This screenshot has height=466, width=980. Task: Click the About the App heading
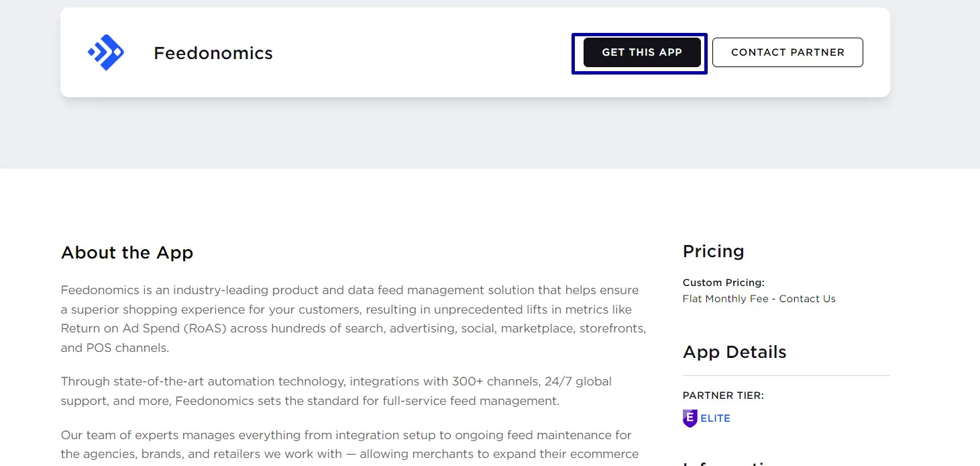pos(127,252)
